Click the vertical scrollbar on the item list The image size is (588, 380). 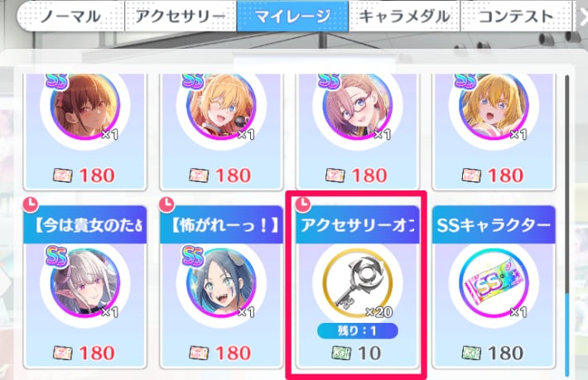click(x=567, y=225)
